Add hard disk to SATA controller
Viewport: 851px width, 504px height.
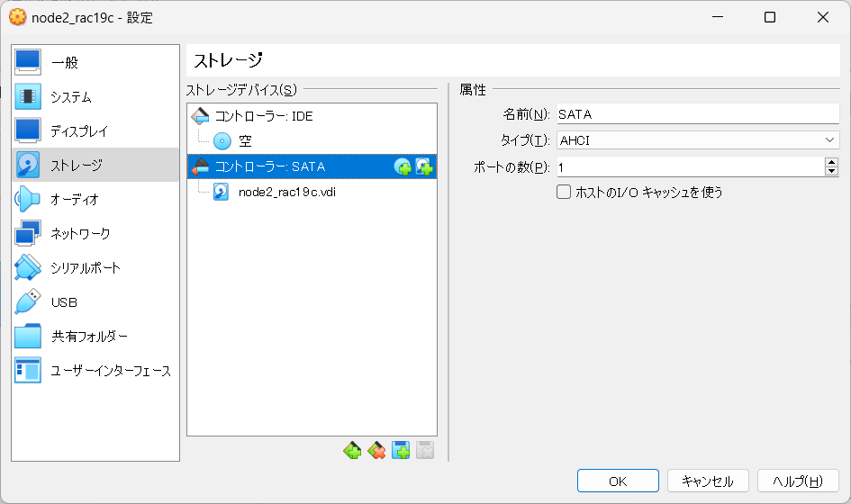click(424, 166)
